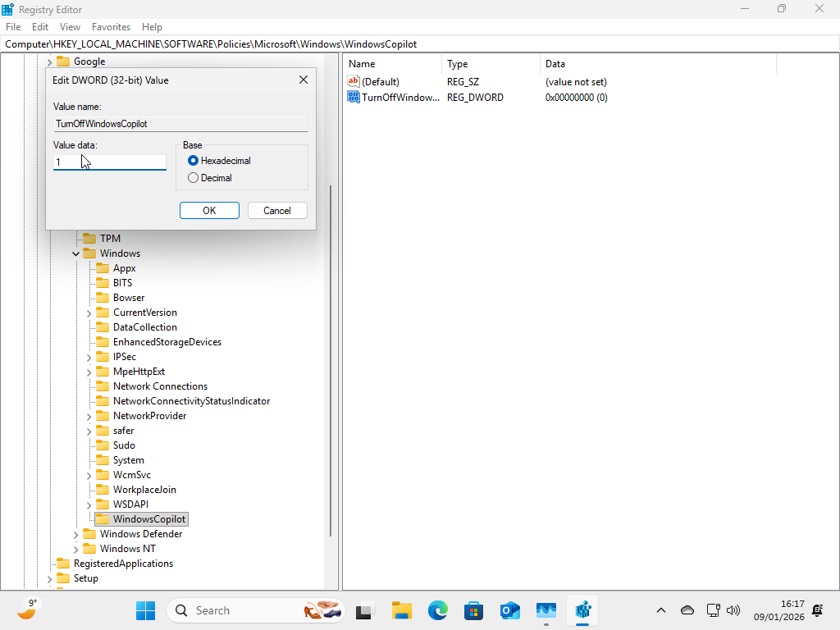Open the Favorites menu
The image size is (840, 630).
(x=111, y=26)
